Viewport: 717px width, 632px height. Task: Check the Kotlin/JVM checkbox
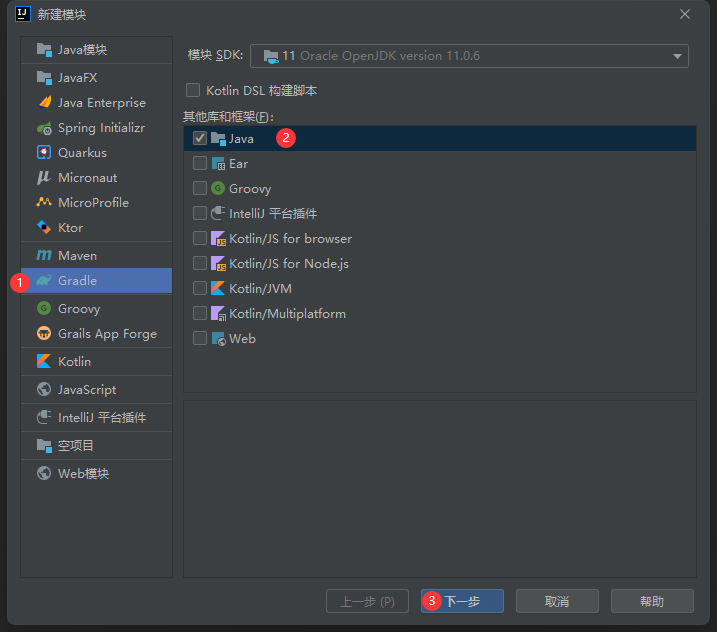(200, 288)
